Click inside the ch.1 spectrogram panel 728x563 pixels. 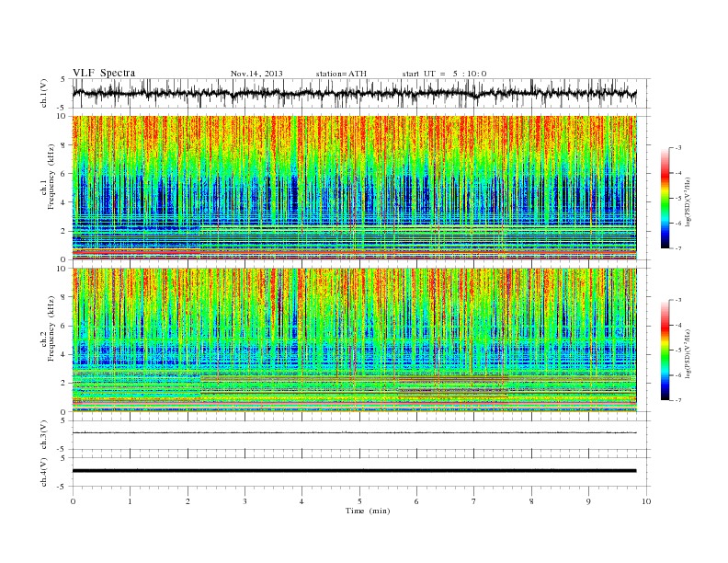pyautogui.click(x=354, y=188)
